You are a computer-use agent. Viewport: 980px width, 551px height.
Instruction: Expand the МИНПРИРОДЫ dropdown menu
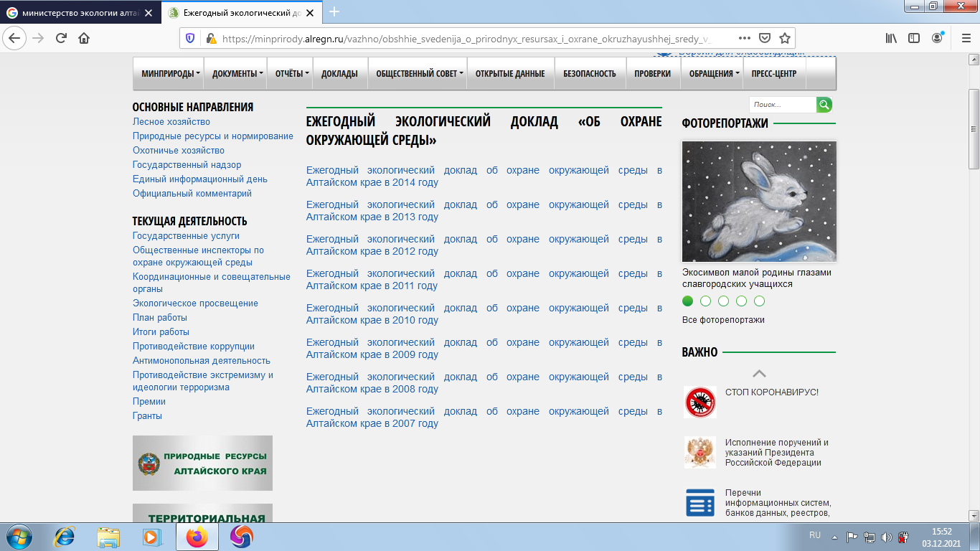coord(170,73)
